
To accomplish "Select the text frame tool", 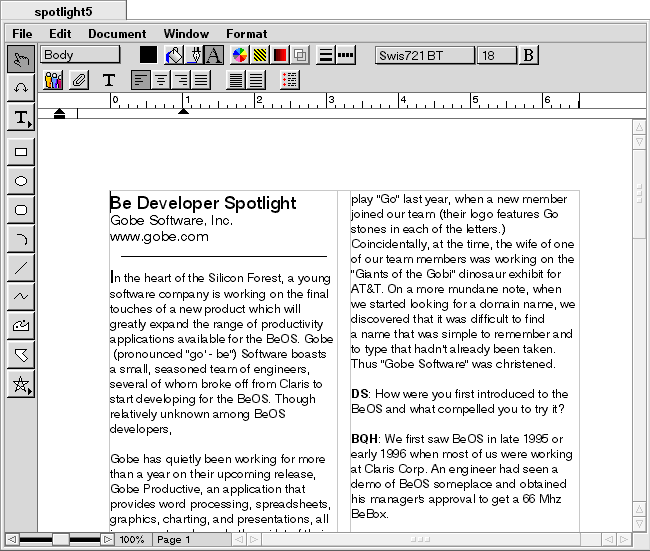I will click(21, 118).
